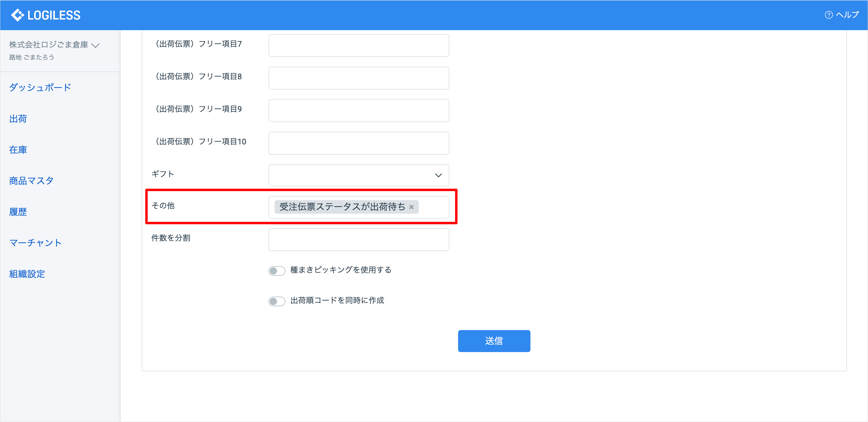Click the フリー項目8 input field
868x422 pixels.
coord(359,78)
